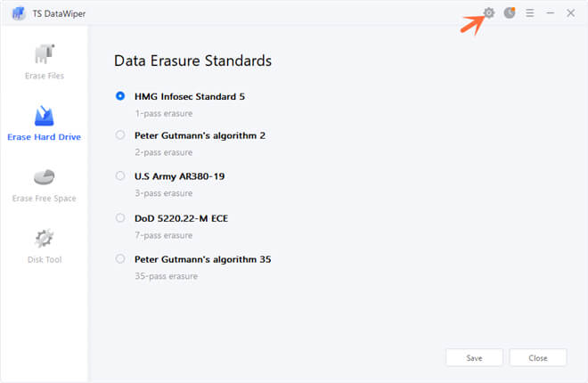
Task: Click the Erase Files sidebar icon
Action: click(44, 54)
